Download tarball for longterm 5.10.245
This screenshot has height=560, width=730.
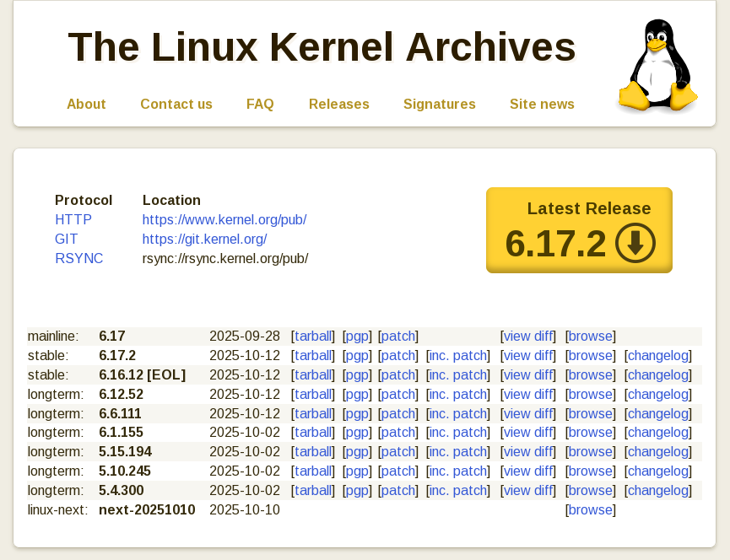point(313,471)
